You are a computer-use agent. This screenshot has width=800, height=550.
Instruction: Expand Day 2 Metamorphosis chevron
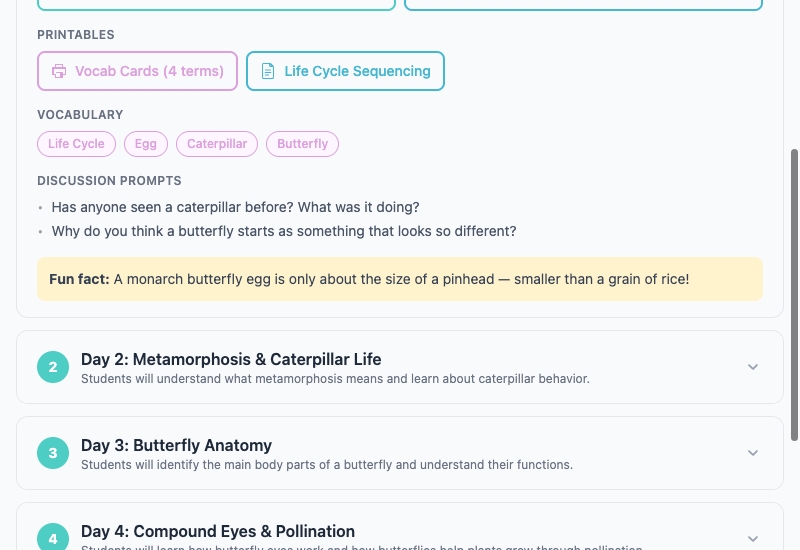click(753, 367)
